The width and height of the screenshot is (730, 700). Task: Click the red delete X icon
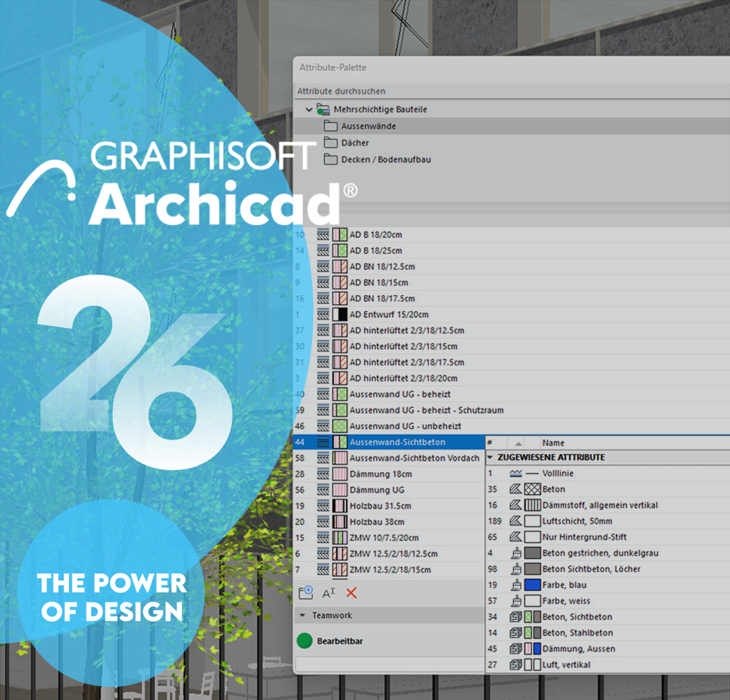351,593
